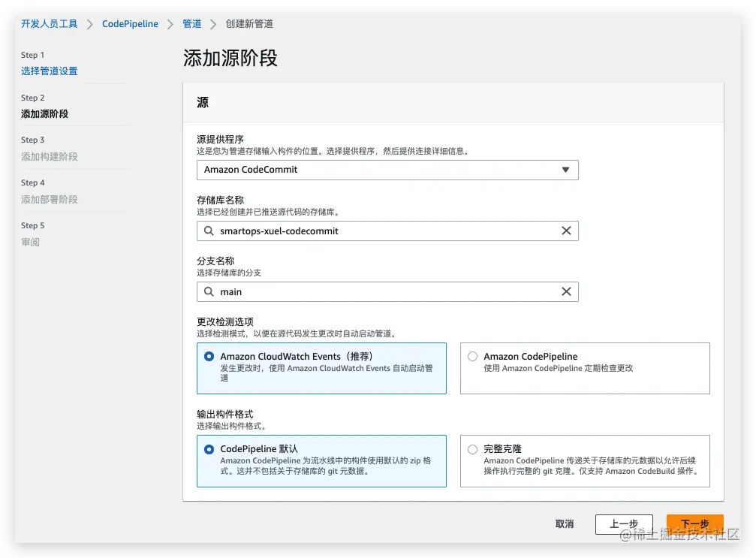Click the 添加源阶段 page heading
This screenshot has width=756, height=558.
(x=230, y=59)
